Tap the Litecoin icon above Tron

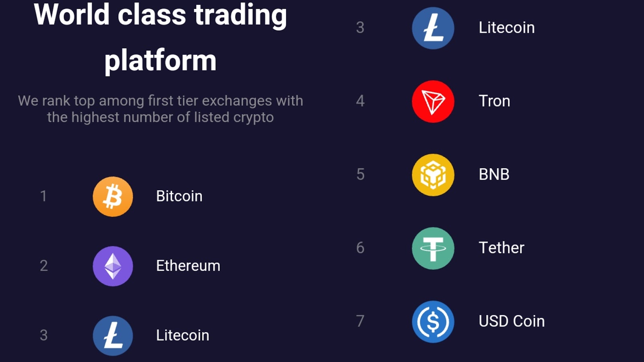[x=433, y=28]
